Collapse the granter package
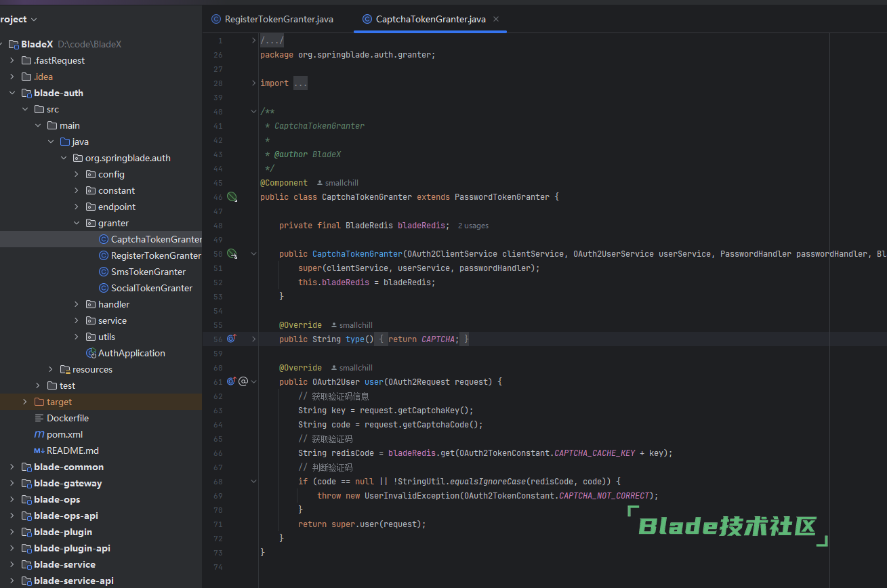The width and height of the screenshot is (887, 588). pyautogui.click(x=76, y=223)
